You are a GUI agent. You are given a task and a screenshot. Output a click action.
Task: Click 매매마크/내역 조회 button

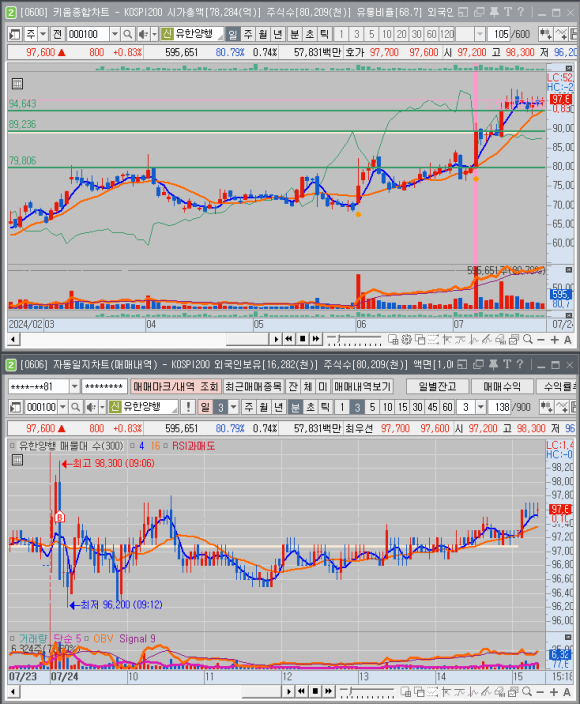[x=176, y=386]
